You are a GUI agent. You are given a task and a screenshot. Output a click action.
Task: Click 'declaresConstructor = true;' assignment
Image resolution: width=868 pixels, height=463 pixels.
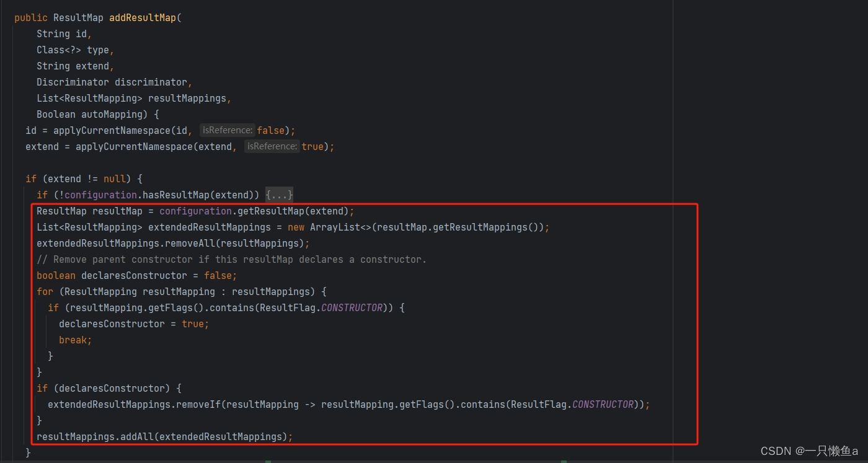click(134, 324)
